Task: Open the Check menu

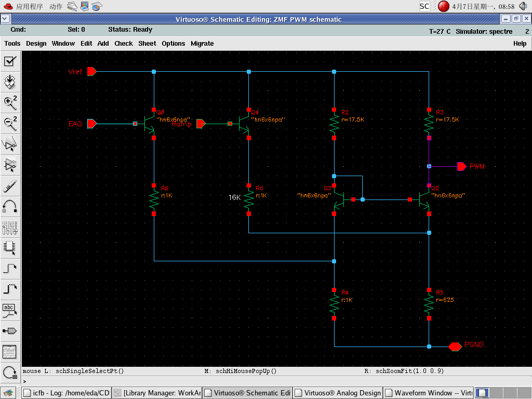Action: pyautogui.click(x=124, y=44)
